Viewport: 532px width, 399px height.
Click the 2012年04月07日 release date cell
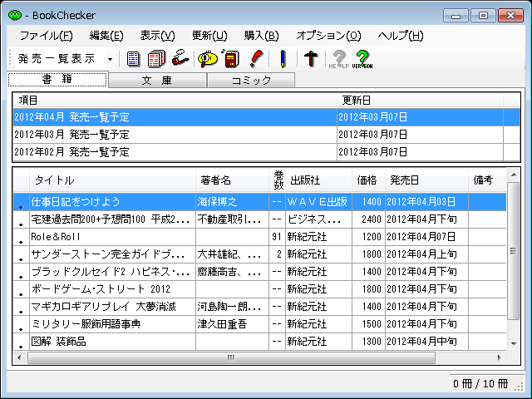[426, 237]
